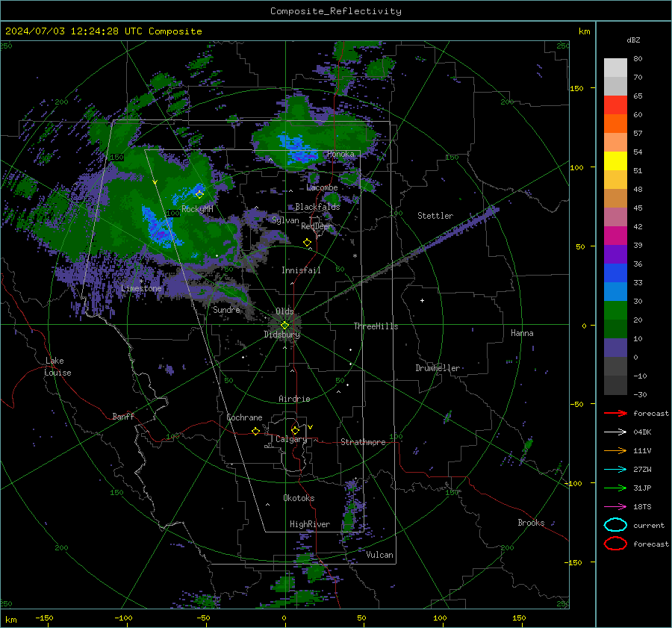
Task: Select the light gray top 80 dBZ swatch
Action: click(x=615, y=68)
